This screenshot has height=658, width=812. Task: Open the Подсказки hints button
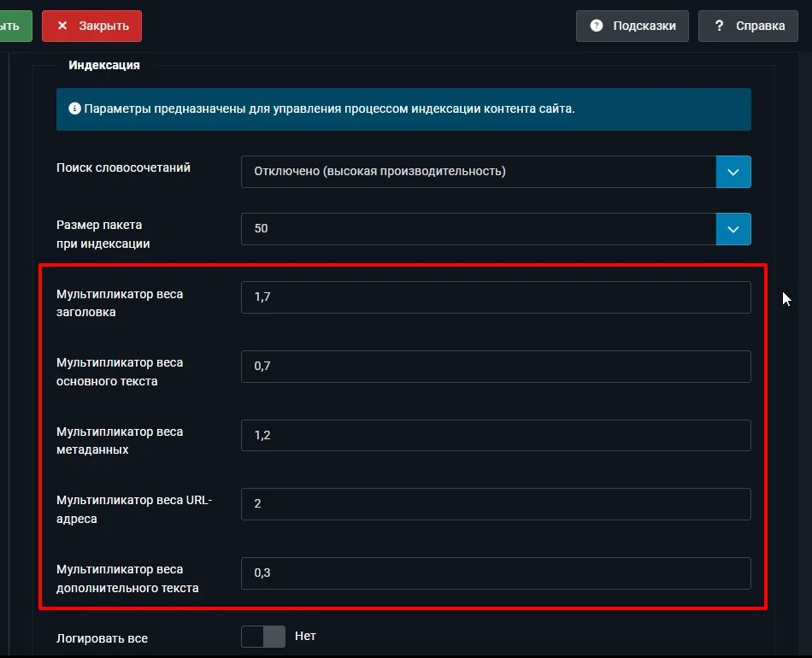633,26
